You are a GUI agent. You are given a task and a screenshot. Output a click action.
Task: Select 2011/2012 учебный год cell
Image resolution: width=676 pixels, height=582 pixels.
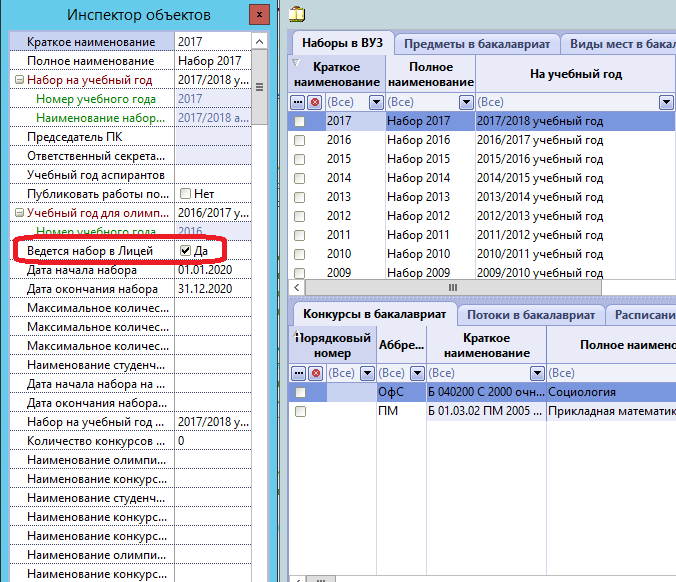pyautogui.click(x=575, y=235)
